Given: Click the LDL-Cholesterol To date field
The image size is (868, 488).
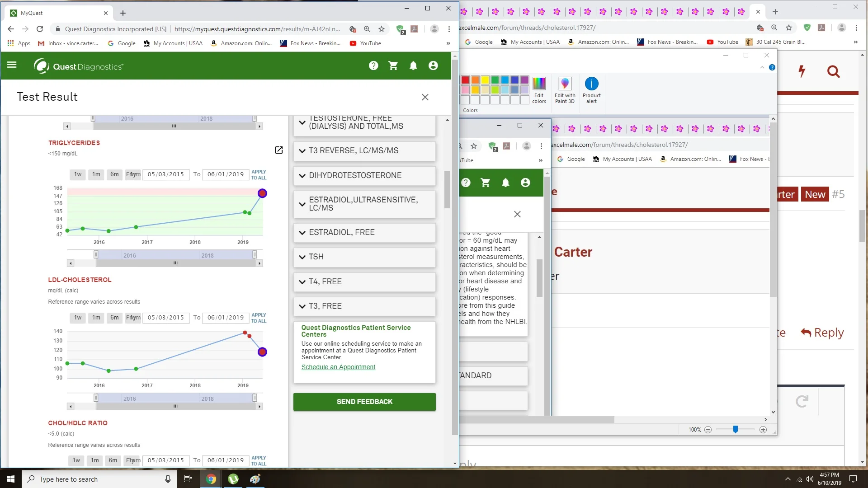Looking at the screenshot, I should (225, 318).
